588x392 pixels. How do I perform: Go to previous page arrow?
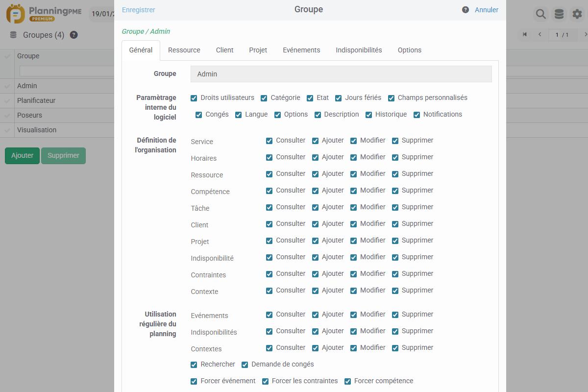point(540,34)
